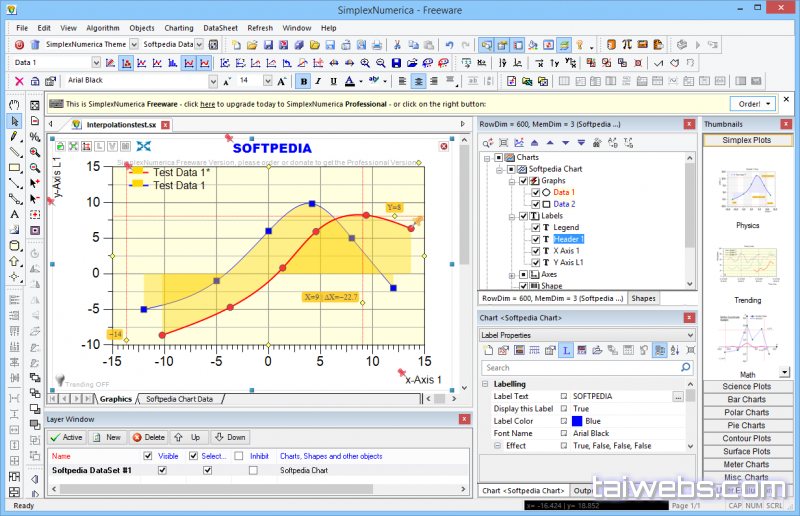Click the Undo arrow icon

point(449,45)
